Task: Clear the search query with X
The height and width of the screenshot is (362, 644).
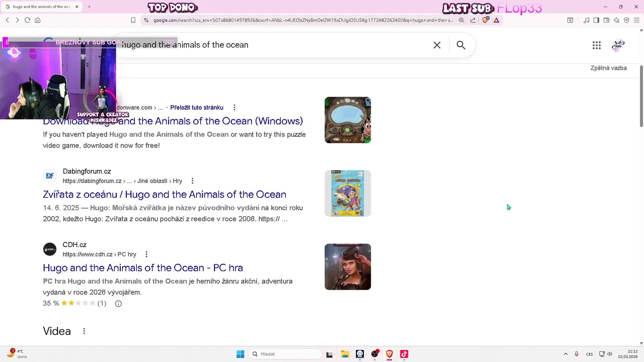Action: [437, 45]
